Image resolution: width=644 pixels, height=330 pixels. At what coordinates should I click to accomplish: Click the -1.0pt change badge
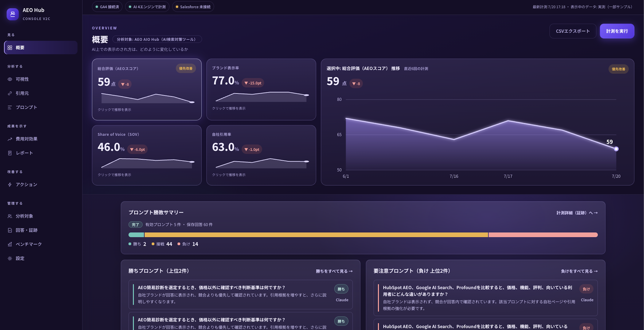(x=252, y=149)
